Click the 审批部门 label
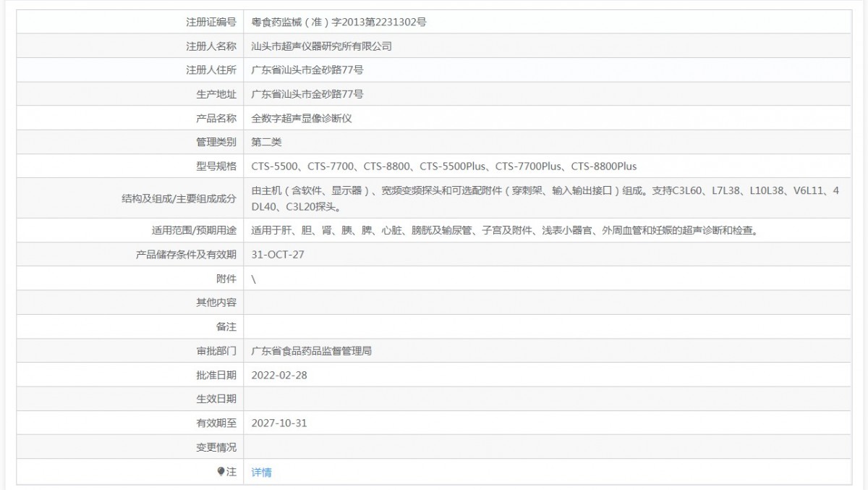This screenshot has width=868, height=490. [216, 350]
